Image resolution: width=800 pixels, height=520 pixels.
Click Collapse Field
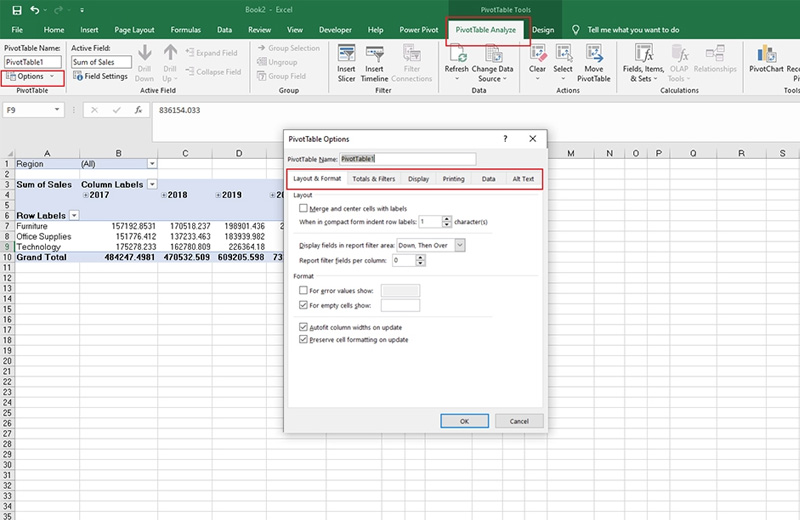[214, 71]
